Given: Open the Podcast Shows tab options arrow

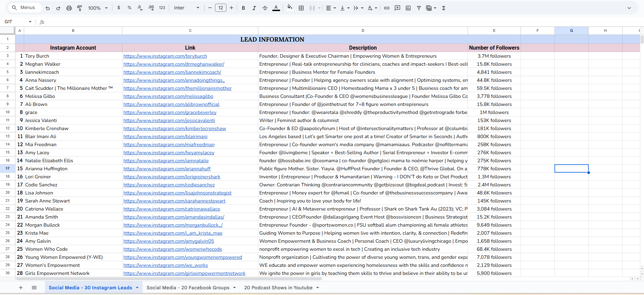Looking at the screenshot, I should [318, 288].
